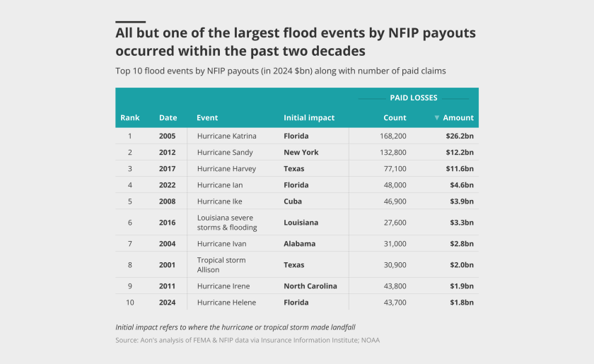
Task: Click the $3.3bn amount cell
Action: tap(462, 223)
